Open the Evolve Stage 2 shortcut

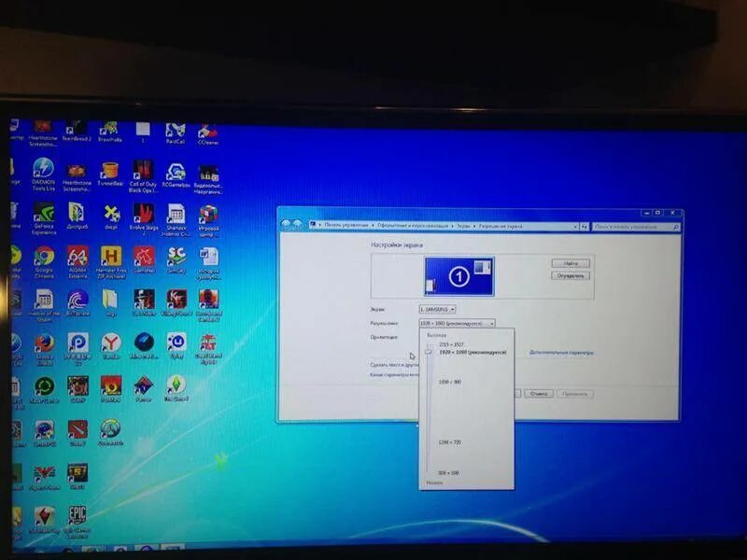144,219
